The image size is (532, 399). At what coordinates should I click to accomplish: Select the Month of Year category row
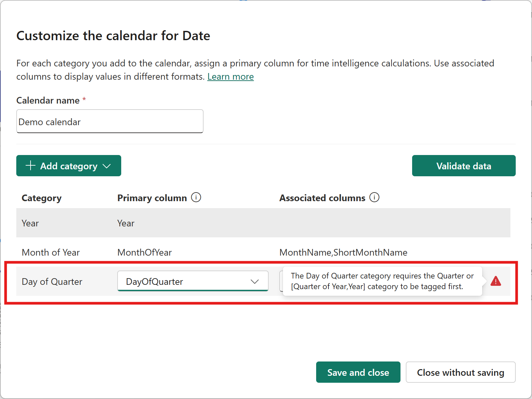[263, 252]
